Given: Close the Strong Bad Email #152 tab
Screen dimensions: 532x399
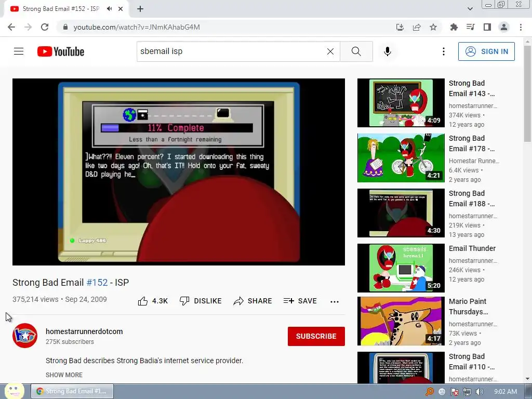Looking at the screenshot, I should click(x=121, y=9).
